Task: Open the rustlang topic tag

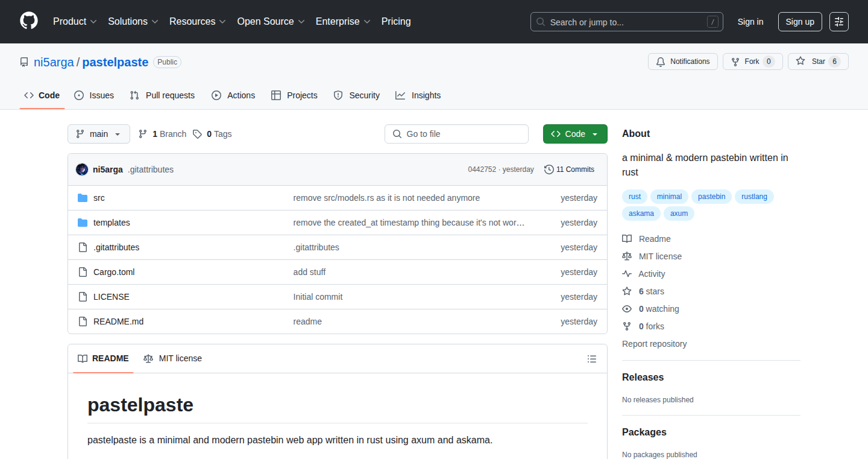Action: tap(754, 197)
